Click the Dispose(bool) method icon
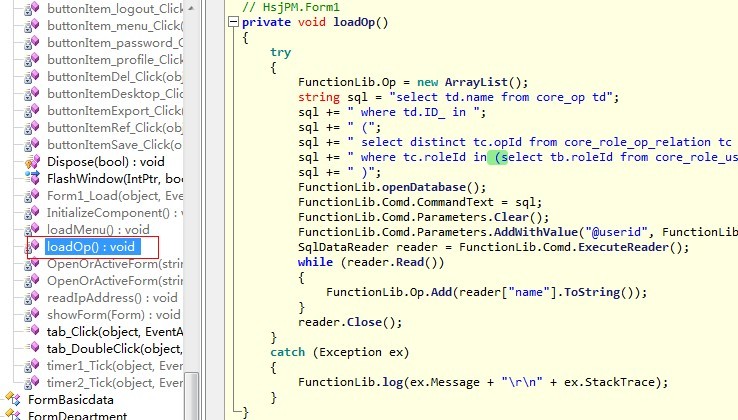Screen dimensions: 738x420 click(35, 161)
